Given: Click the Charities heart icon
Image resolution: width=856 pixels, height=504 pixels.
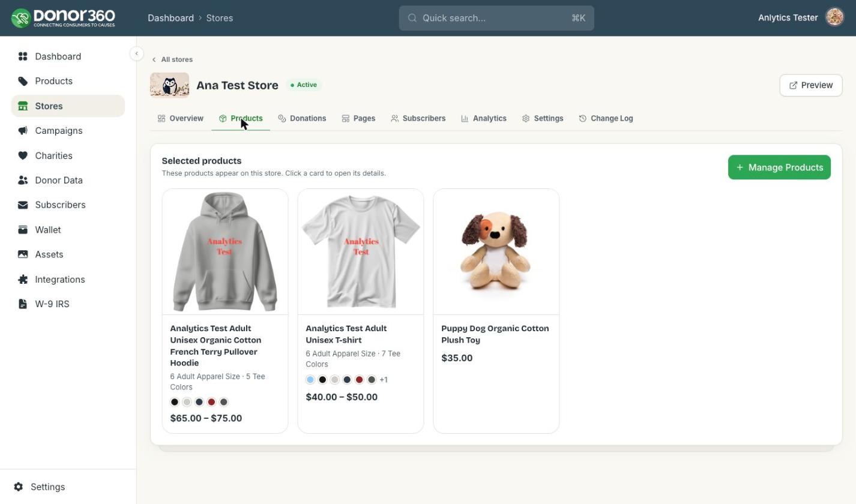Looking at the screenshot, I should click(x=23, y=155).
